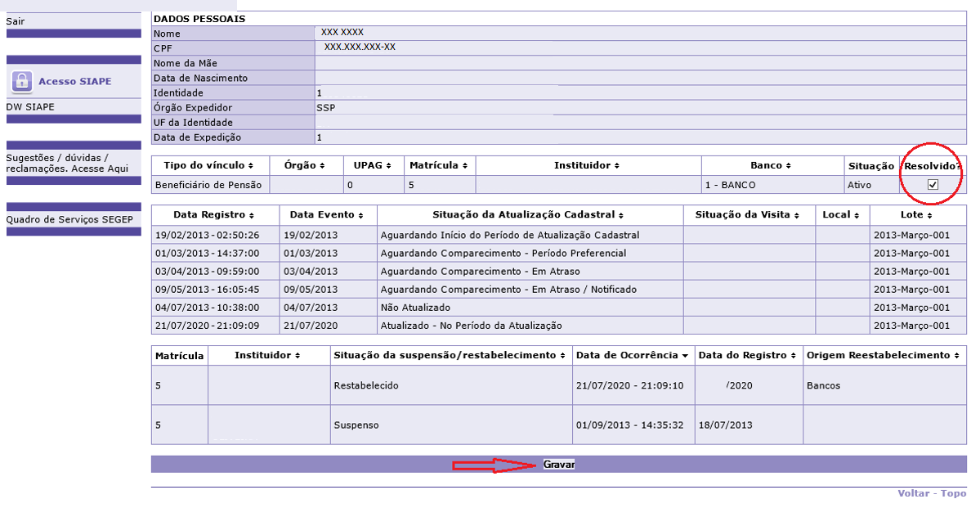Select the 'Suspenso' status cell
Viewport: 980px width, 508px height.
click(451, 425)
